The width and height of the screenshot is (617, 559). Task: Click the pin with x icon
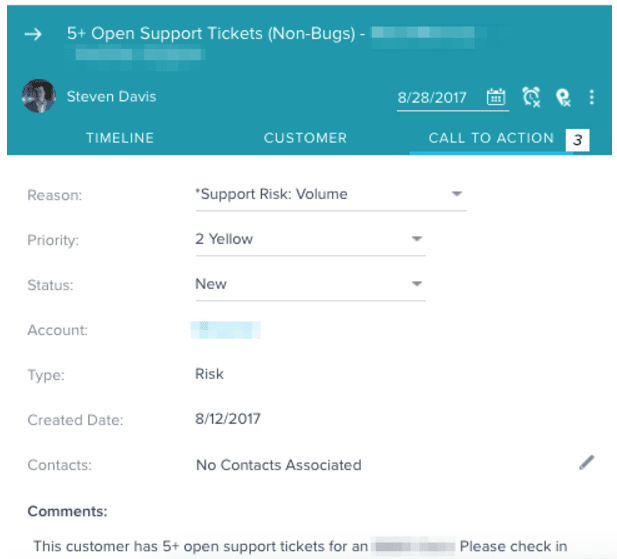[x=564, y=97]
